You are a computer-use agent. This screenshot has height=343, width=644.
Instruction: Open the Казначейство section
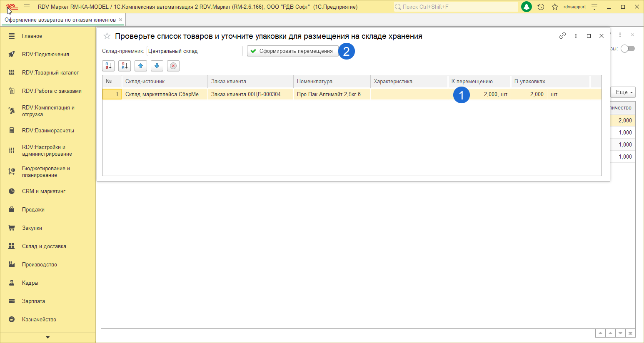tap(48, 320)
